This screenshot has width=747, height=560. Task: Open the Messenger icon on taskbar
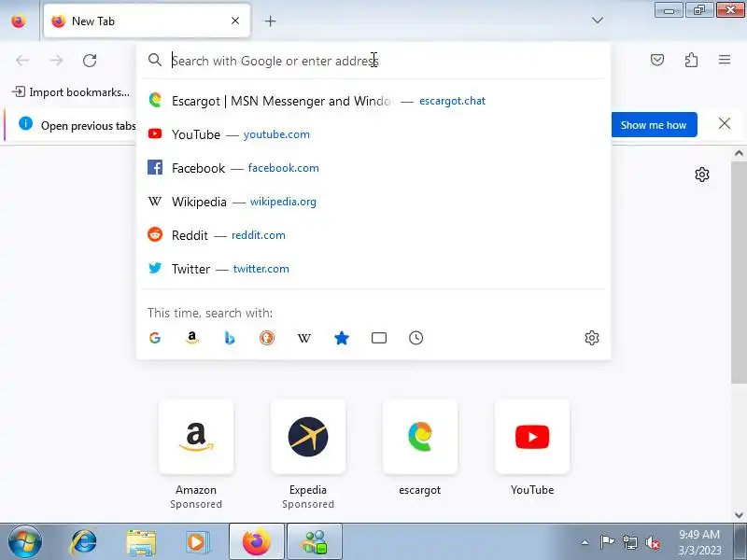click(315, 542)
